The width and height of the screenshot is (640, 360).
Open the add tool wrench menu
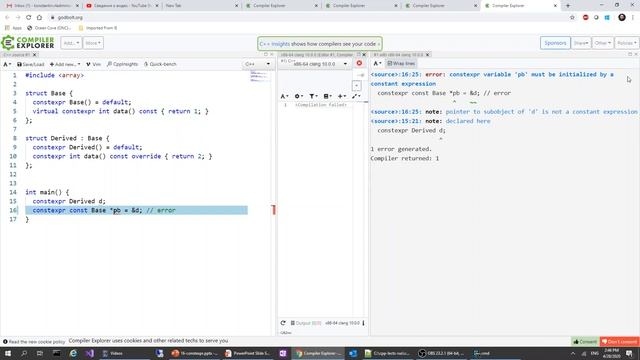(x=356, y=96)
